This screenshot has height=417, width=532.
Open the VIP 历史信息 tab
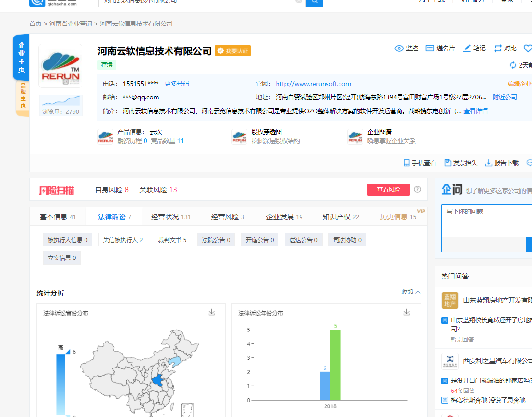tap(398, 217)
